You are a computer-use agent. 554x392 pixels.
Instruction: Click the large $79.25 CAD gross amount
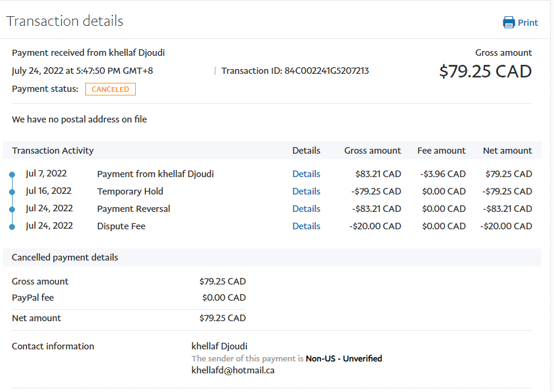tap(485, 71)
